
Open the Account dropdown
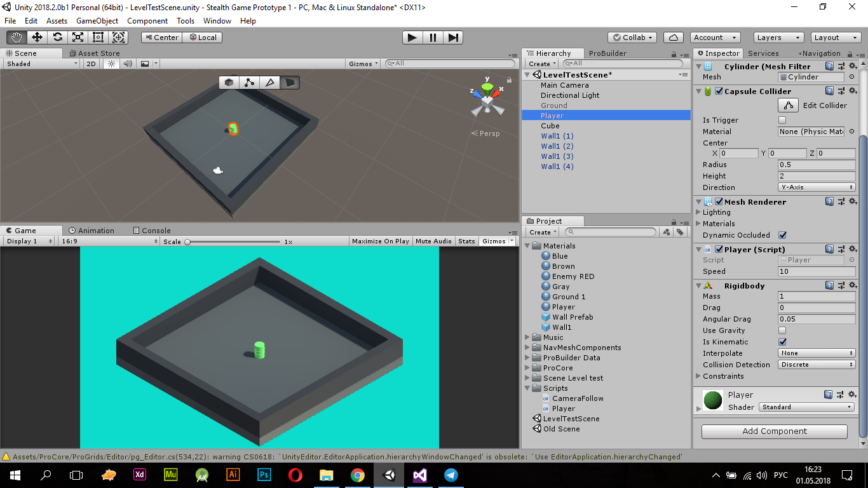click(x=715, y=37)
